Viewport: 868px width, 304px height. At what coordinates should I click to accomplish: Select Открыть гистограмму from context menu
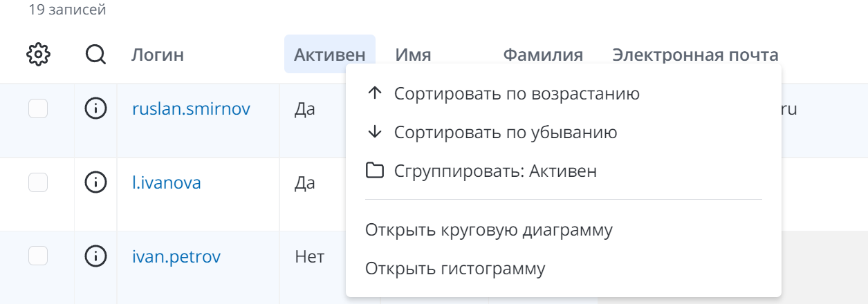455,269
